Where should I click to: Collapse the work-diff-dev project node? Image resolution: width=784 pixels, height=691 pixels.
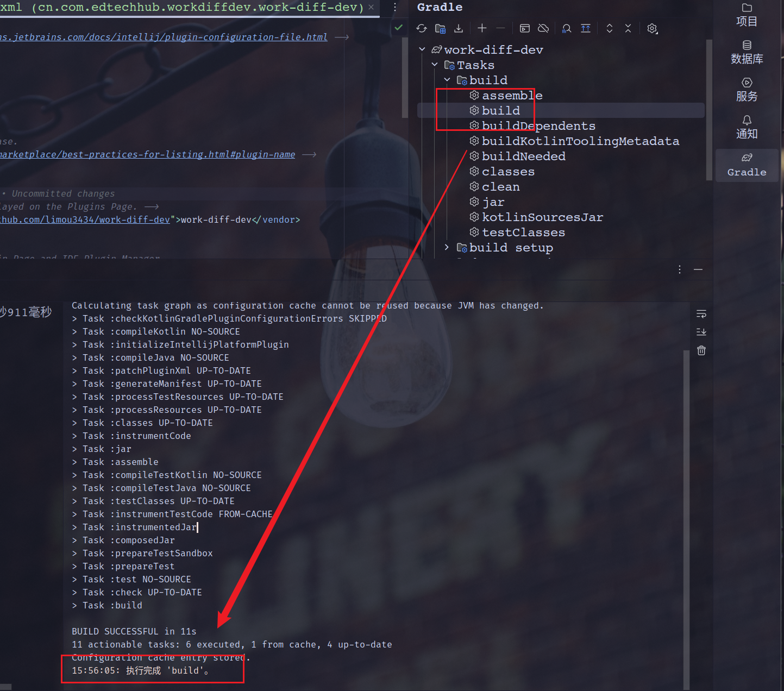click(422, 49)
